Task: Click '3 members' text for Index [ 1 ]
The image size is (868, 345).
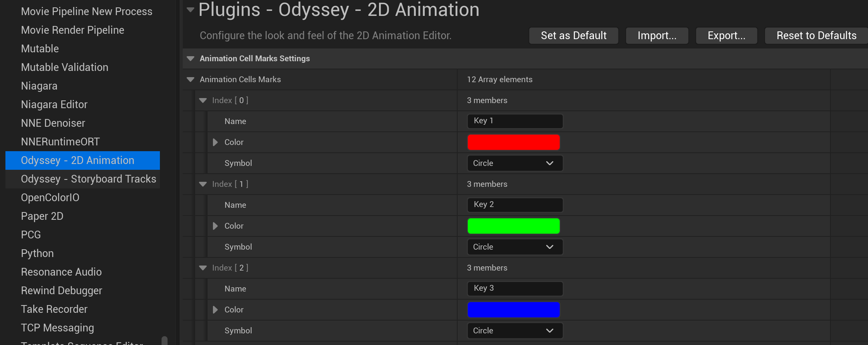Action: (x=487, y=184)
